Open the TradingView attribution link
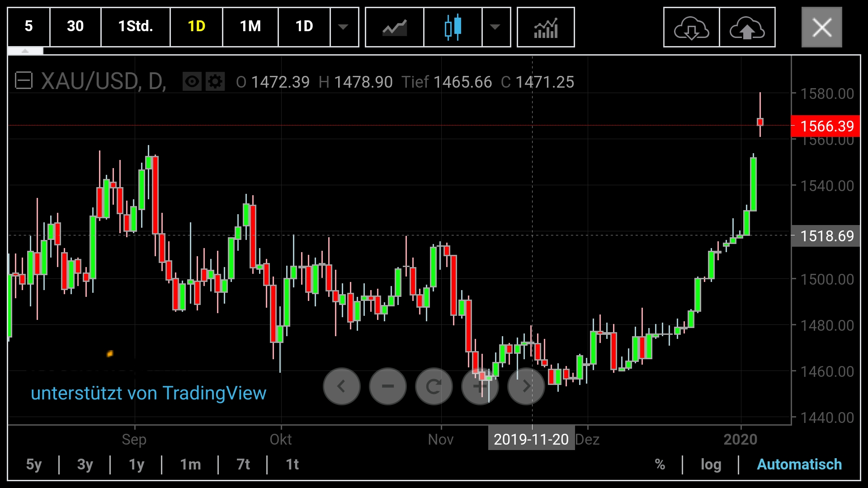This screenshot has height=488, width=868. point(148,393)
